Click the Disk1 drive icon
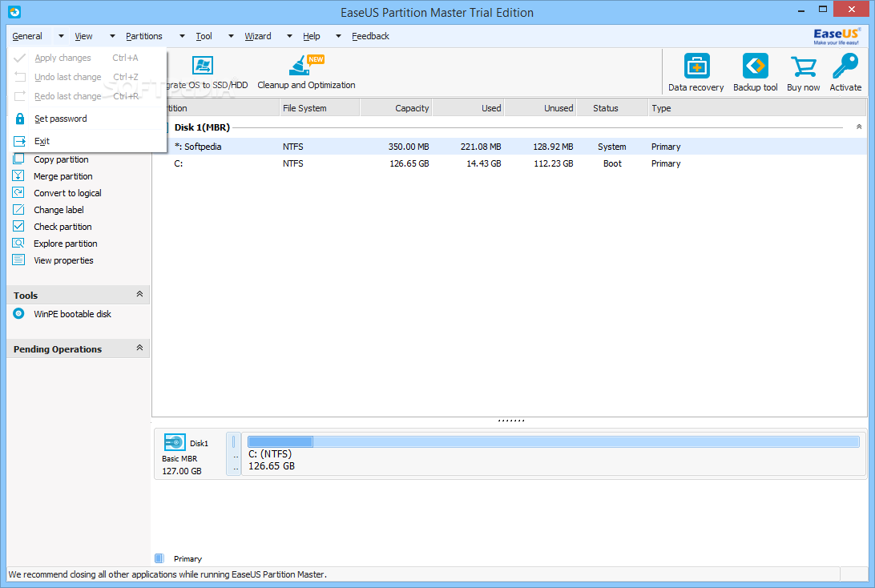Screen dimensions: 875x588 175,442
